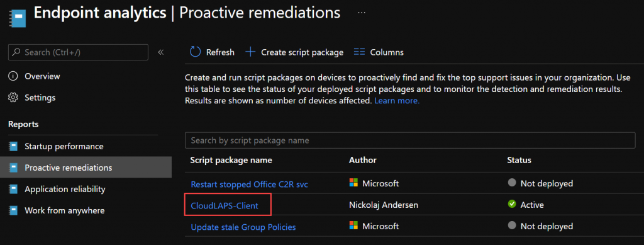Open the ellipsis more options in header
Screen dimensions: 644x245
[x=362, y=13]
